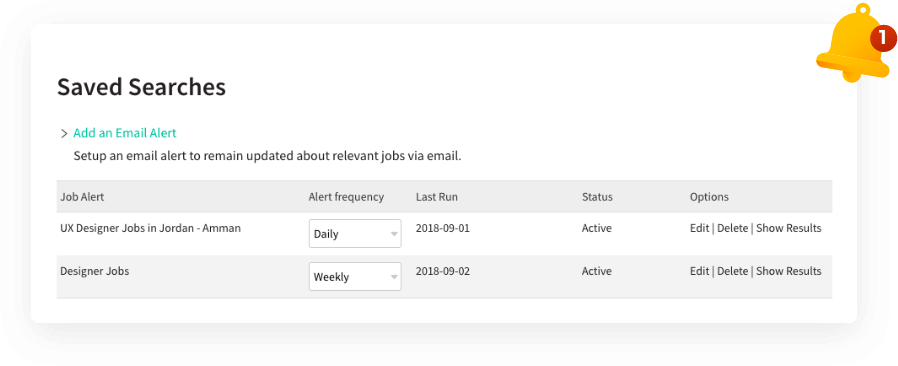Click the yellow notification bell icon

click(854, 45)
